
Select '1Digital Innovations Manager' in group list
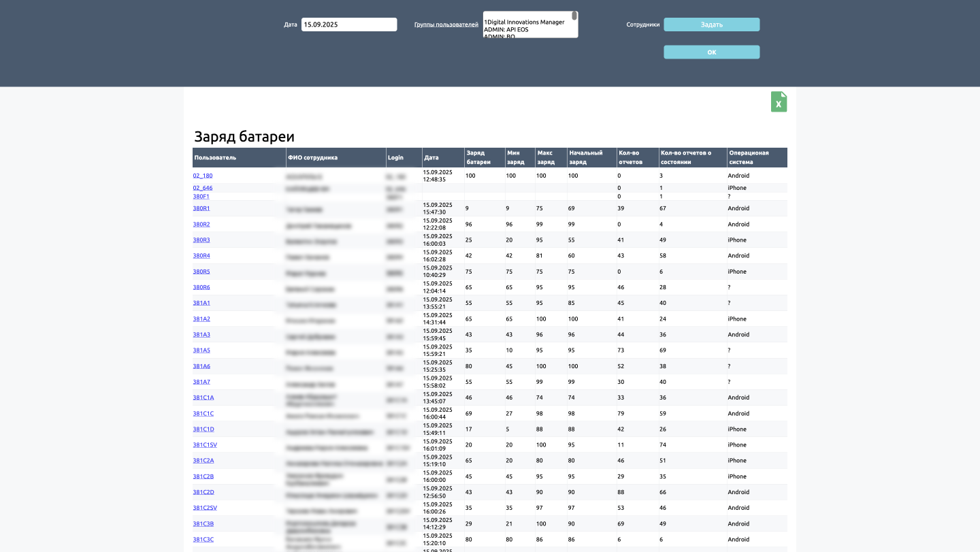(x=524, y=22)
